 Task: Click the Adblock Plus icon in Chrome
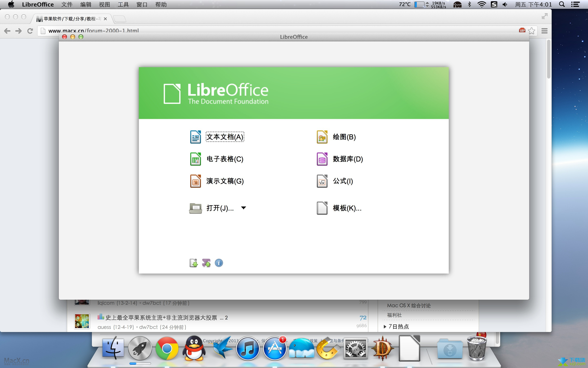tap(522, 30)
